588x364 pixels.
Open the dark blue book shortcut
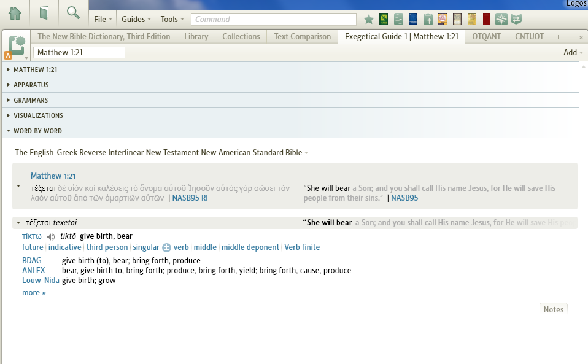413,19
